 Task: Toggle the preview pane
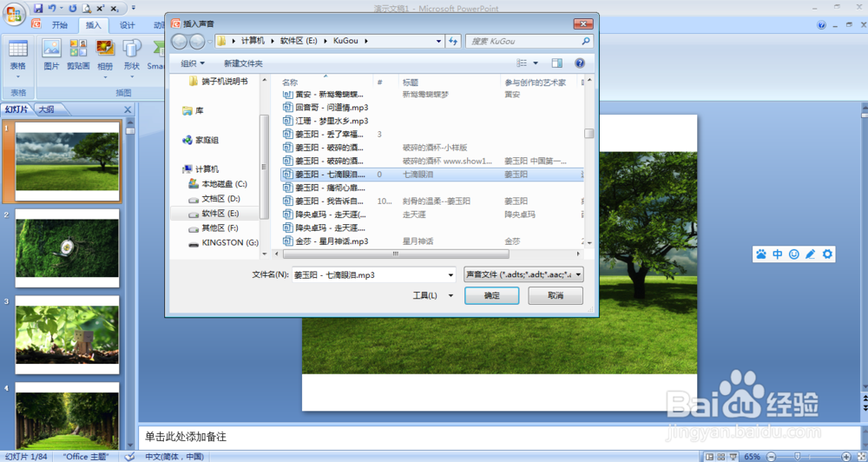557,63
